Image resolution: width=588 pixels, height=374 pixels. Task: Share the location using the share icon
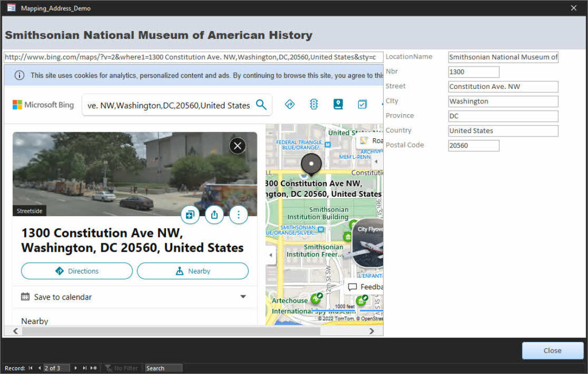pos(215,215)
